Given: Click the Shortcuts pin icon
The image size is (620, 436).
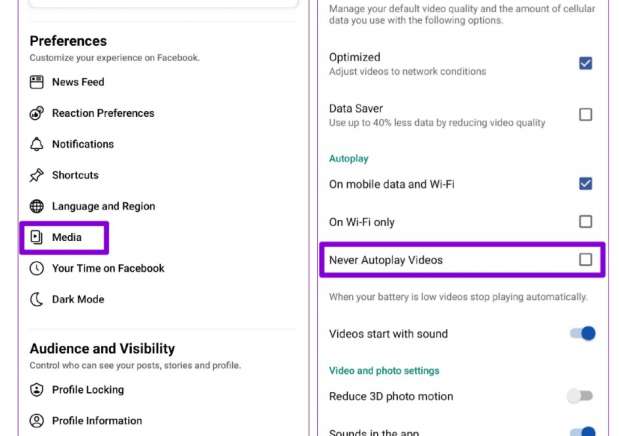Looking at the screenshot, I should [37, 175].
